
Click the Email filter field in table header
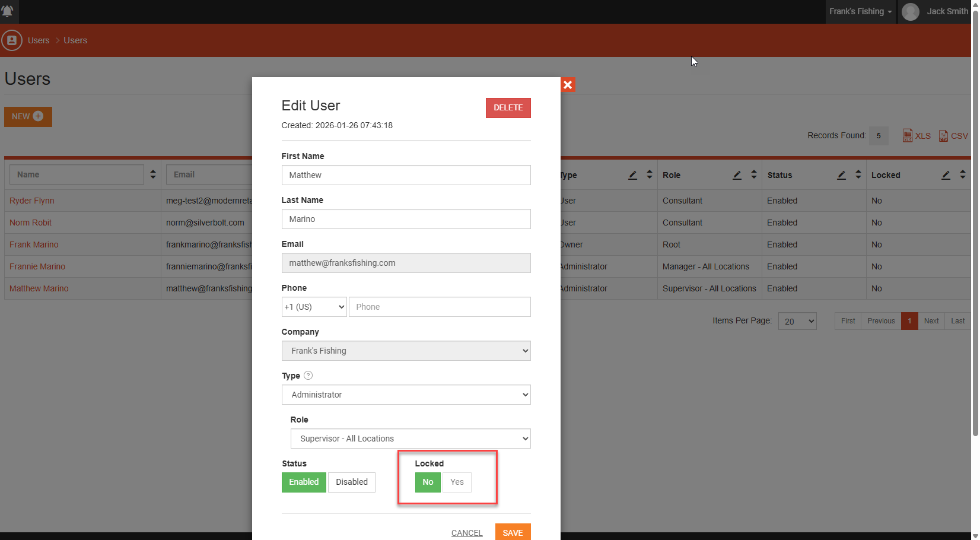[209, 174]
